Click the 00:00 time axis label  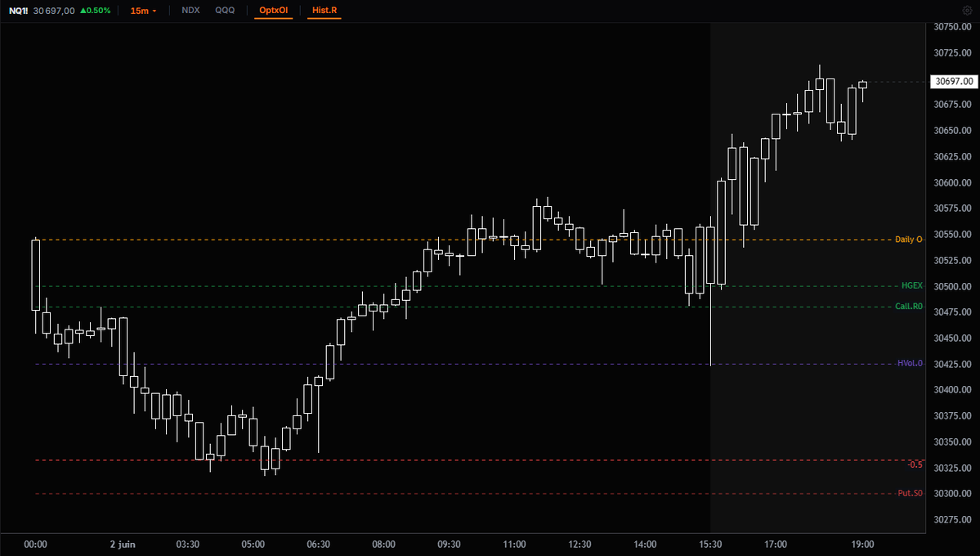point(36,545)
